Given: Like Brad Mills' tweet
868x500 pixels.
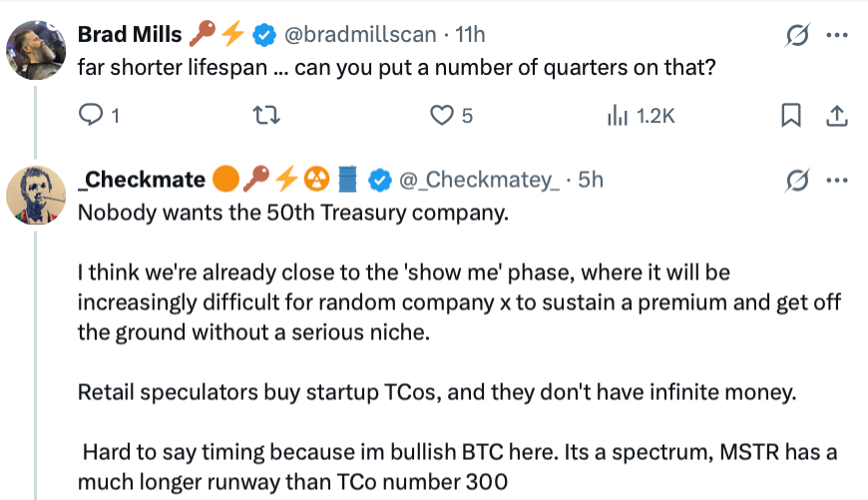Looking at the screenshot, I should coord(441,116).
